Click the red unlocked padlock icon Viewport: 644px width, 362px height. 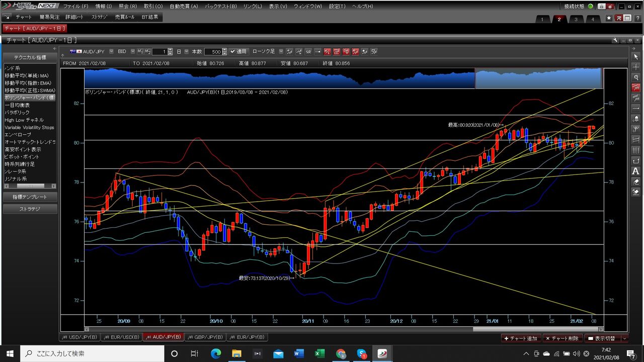[609, 7]
